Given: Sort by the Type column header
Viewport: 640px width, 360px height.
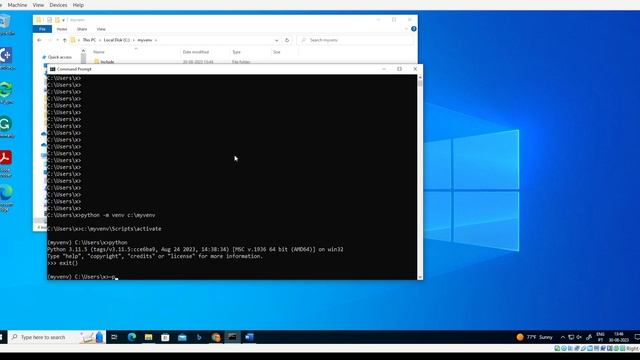Looking at the screenshot, I should tap(236, 52).
